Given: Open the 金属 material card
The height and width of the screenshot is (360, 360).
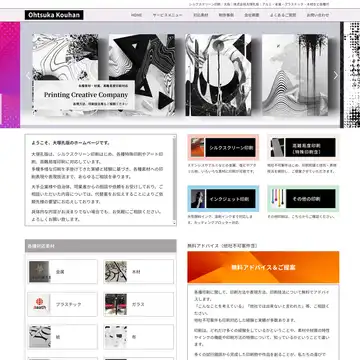Looking at the screenshot, I should [x=62, y=272].
